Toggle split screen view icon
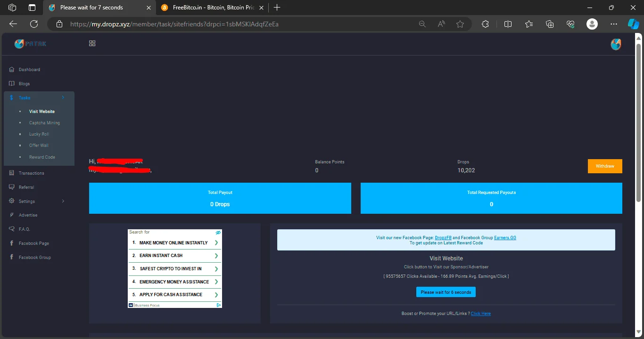This screenshot has width=644, height=339. pyautogui.click(x=508, y=24)
